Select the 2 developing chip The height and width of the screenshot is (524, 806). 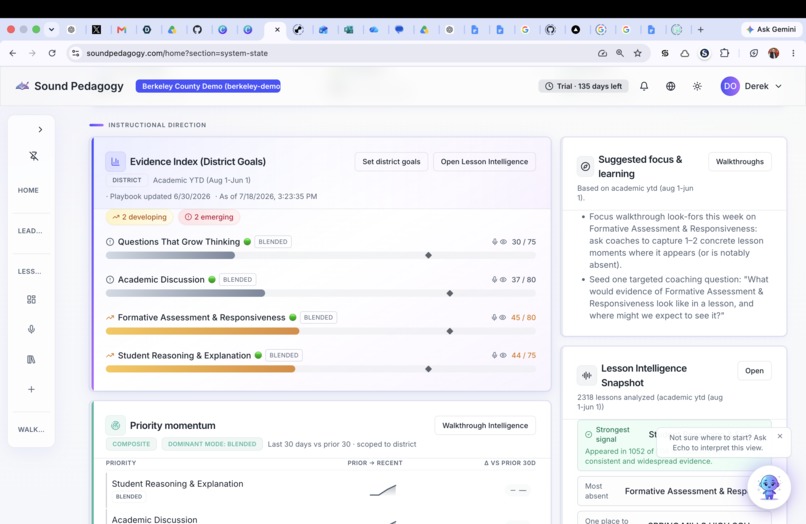pyautogui.click(x=140, y=217)
